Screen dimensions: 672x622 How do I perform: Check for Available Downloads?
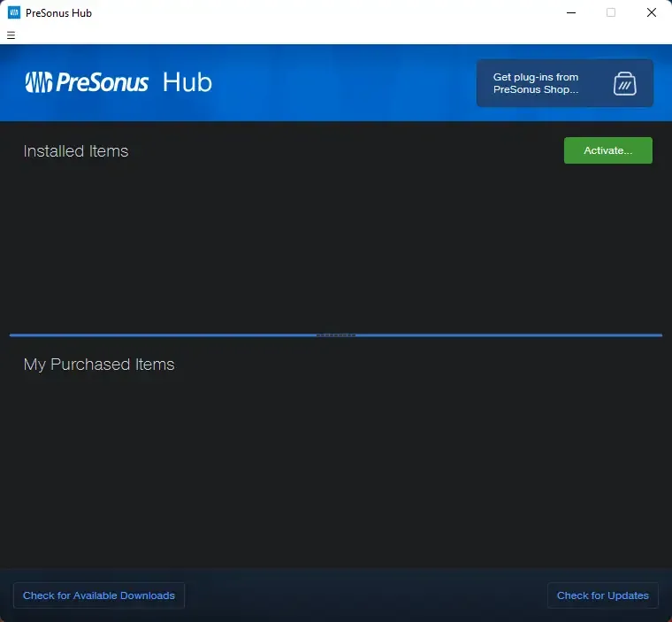tap(99, 595)
